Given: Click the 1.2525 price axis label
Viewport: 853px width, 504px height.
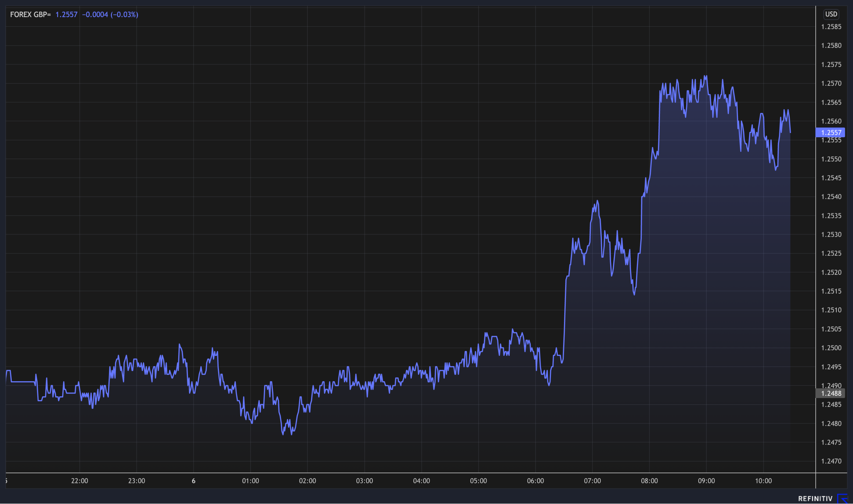Looking at the screenshot, I should [x=831, y=253].
